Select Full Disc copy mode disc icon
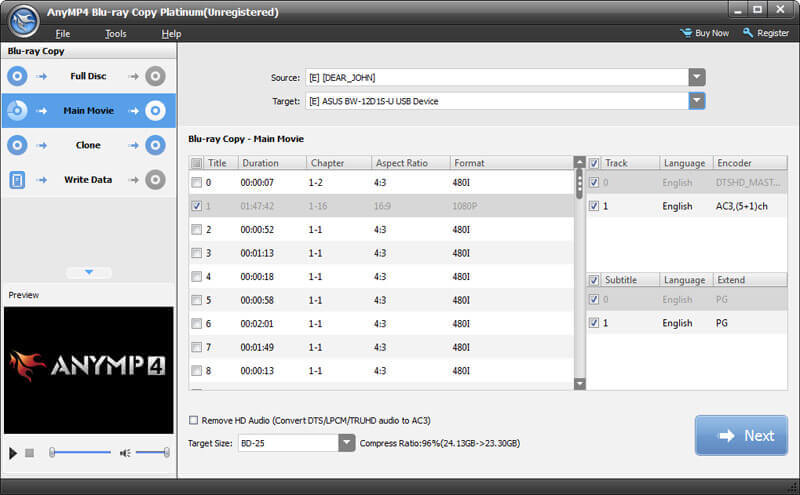The width and height of the screenshot is (800, 495). pos(18,76)
